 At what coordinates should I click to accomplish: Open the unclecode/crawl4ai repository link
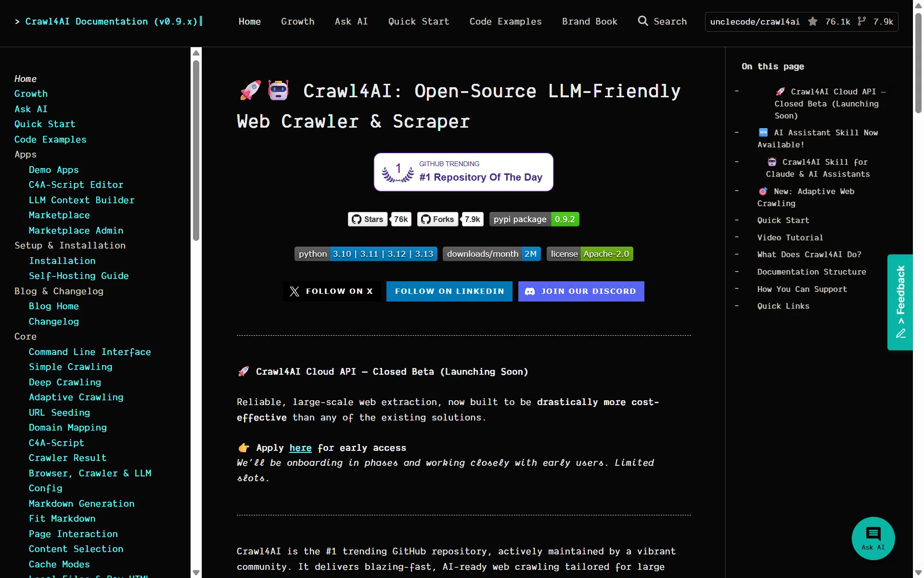tap(755, 22)
